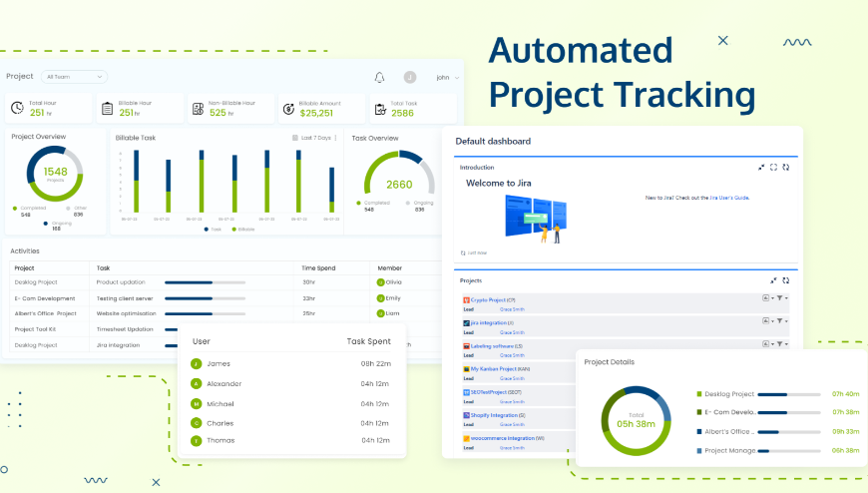Refresh the Introduction gadget
Image resolution: width=868 pixels, height=493 pixels.
tap(785, 168)
